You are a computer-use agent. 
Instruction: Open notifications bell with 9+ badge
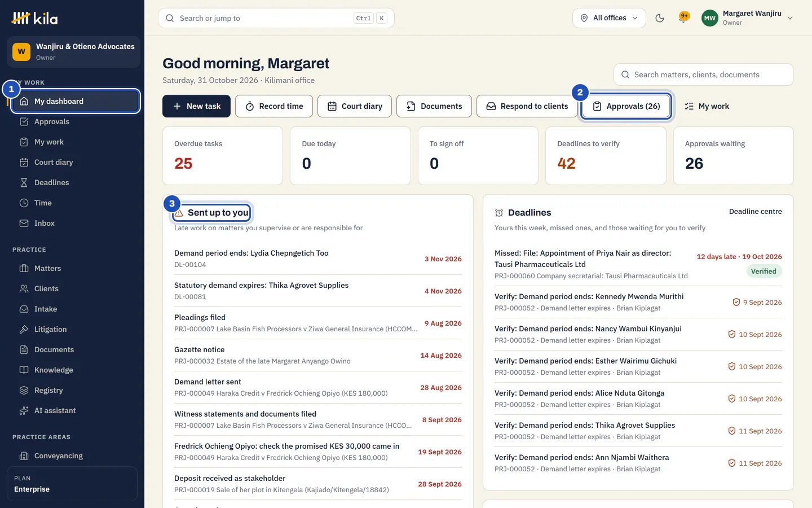tap(684, 17)
